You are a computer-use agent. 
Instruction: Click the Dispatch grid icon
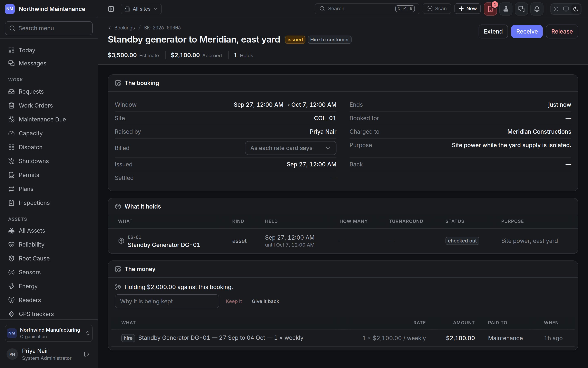click(x=11, y=147)
